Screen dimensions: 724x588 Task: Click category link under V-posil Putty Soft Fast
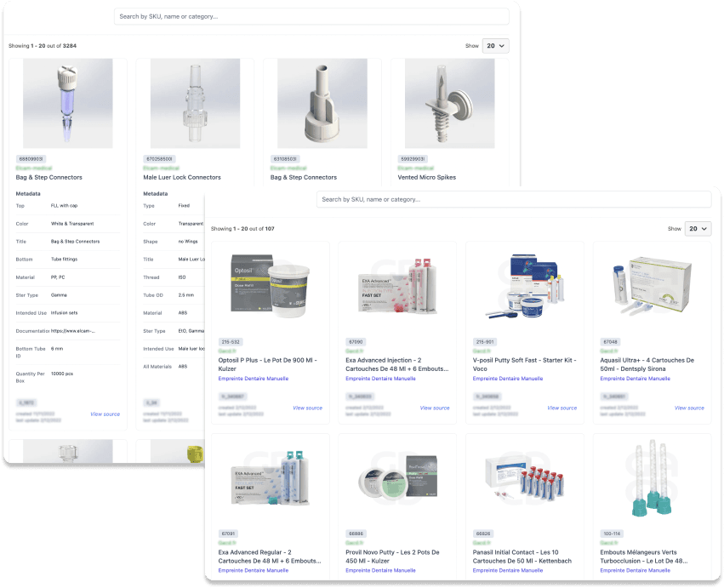pyautogui.click(x=508, y=379)
